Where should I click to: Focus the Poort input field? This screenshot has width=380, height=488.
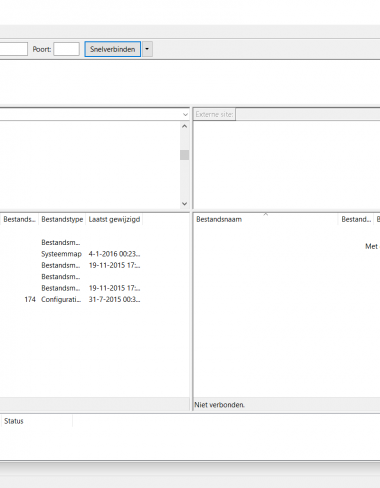tap(67, 49)
